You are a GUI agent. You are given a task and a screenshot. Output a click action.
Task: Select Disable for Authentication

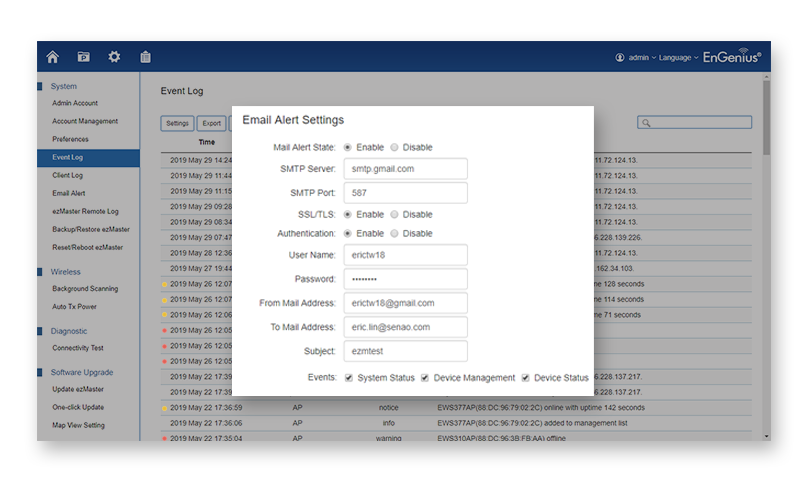coord(394,233)
